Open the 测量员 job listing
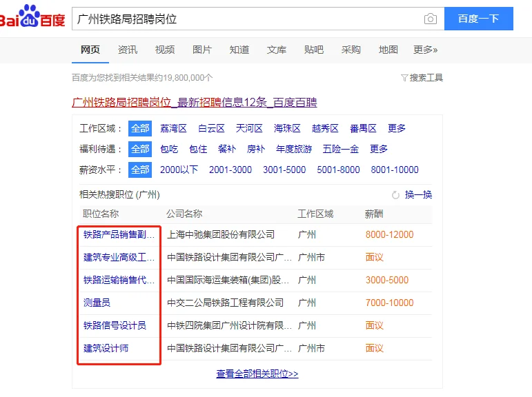532x397 pixels. tap(97, 303)
